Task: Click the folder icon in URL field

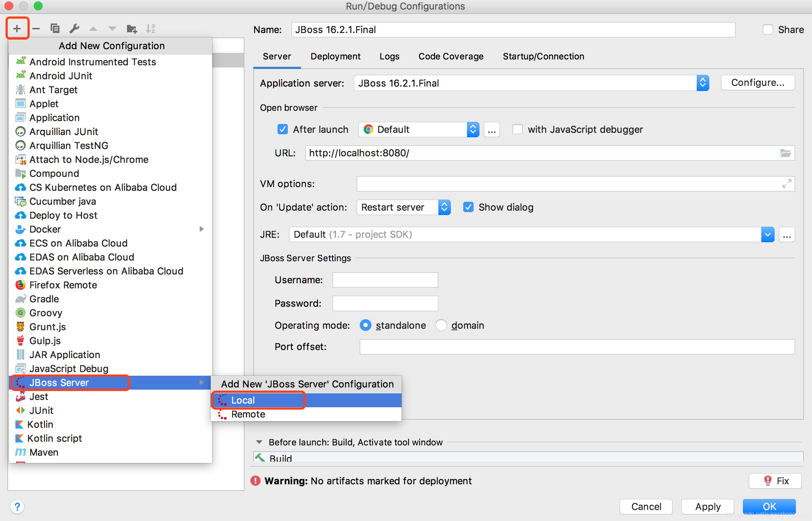Action: (785, 153)
